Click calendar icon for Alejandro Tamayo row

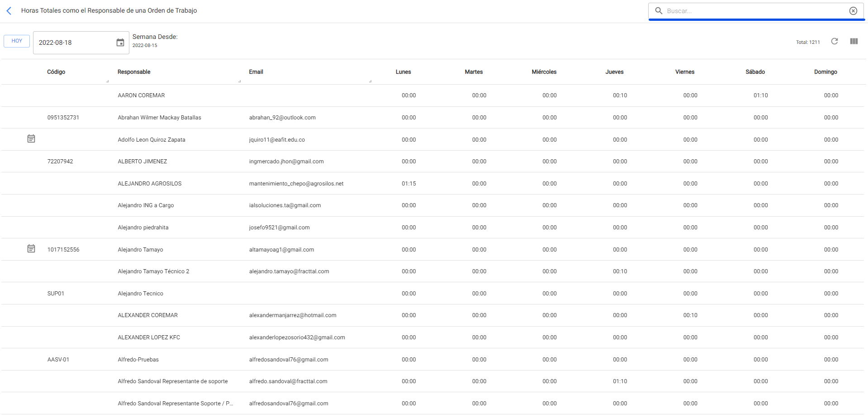click(x=31, y=249)
